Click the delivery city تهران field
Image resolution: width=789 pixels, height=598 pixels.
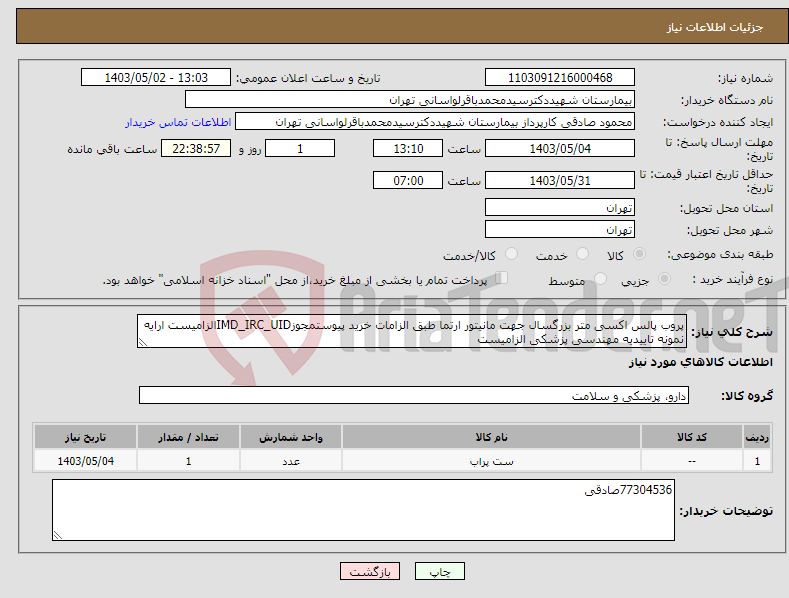click(560, 230)
